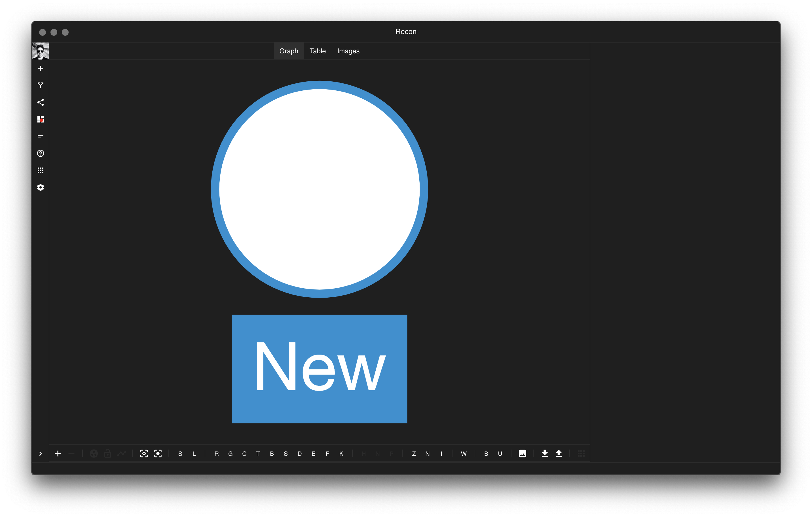Image resolution: width=812 pixels, height=517 pixels.
Task: Click the hollow center-focus icon in bottom toolbar
Action: tap(144, 454)
